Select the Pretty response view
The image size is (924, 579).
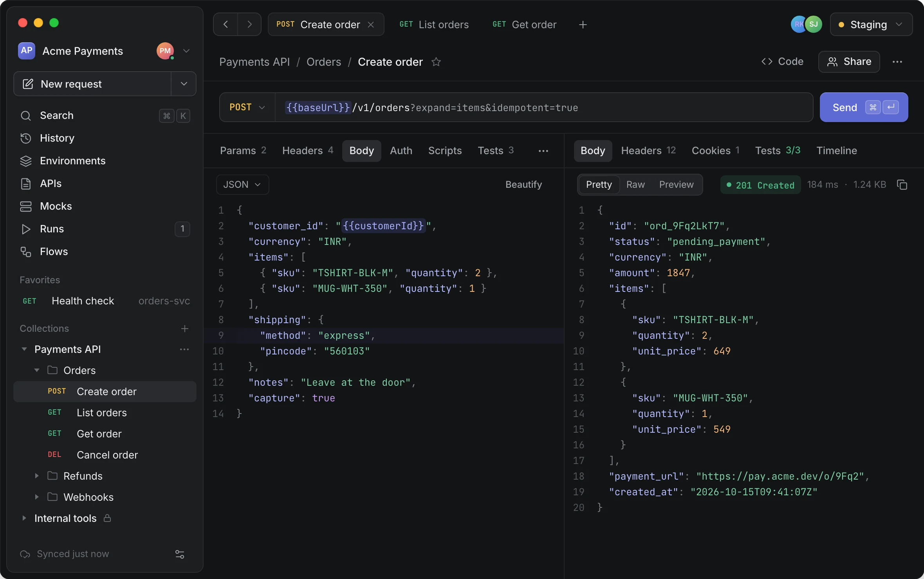599,185
